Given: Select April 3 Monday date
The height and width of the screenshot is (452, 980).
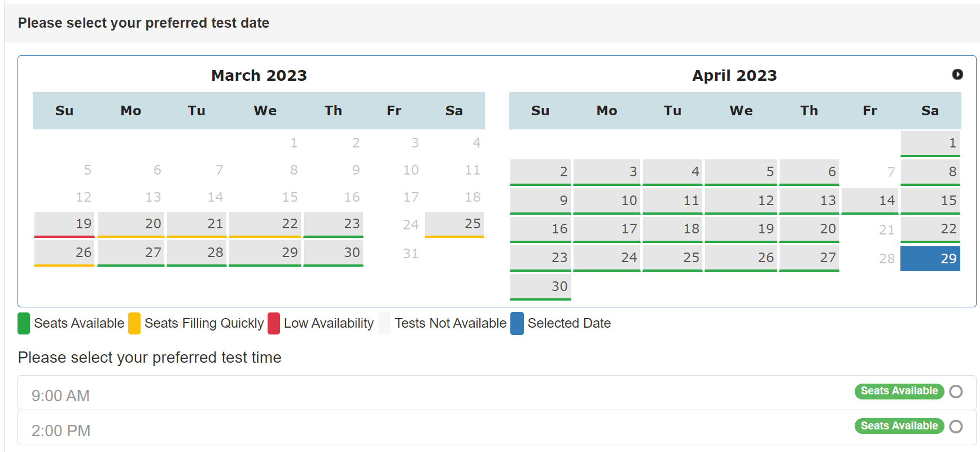Looking at the screenshot, I should [607, 172].
